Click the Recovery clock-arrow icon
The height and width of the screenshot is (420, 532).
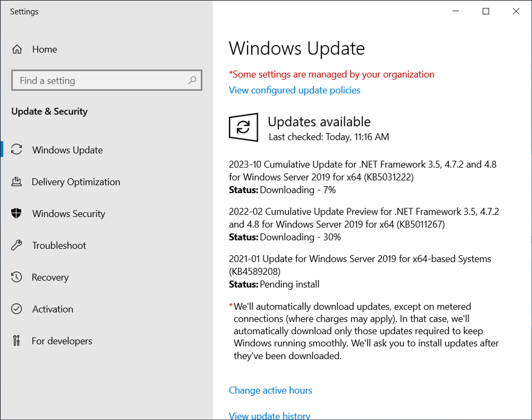[16, 277]
